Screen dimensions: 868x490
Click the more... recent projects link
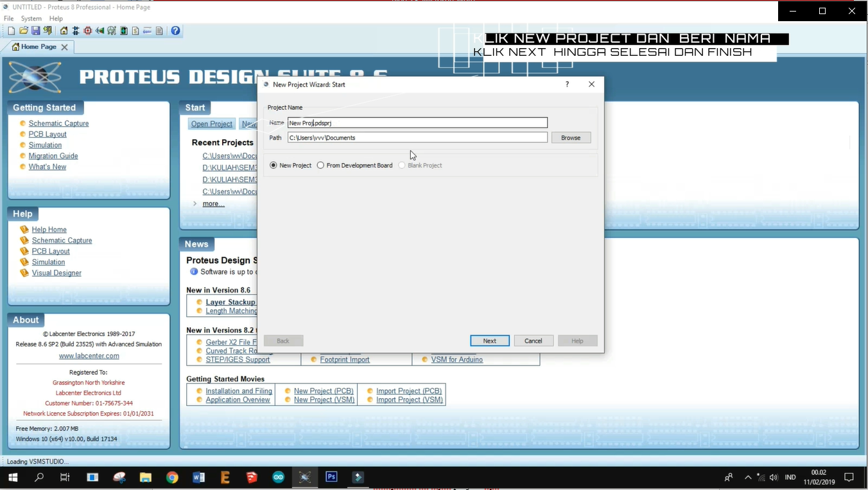pyautogui.click(x=214, y=203)
